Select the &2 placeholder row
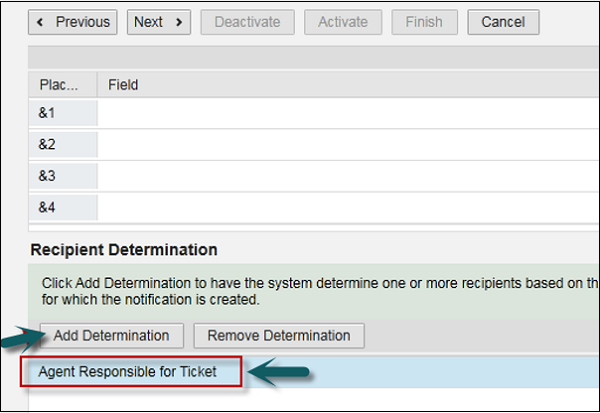The image size is (600, 413). coord(62,144)
